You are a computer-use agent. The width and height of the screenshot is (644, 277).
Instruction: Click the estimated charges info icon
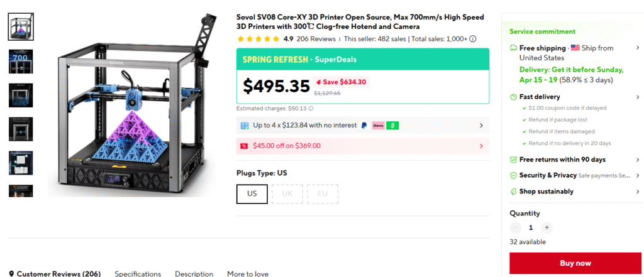[x=311, y=109]
